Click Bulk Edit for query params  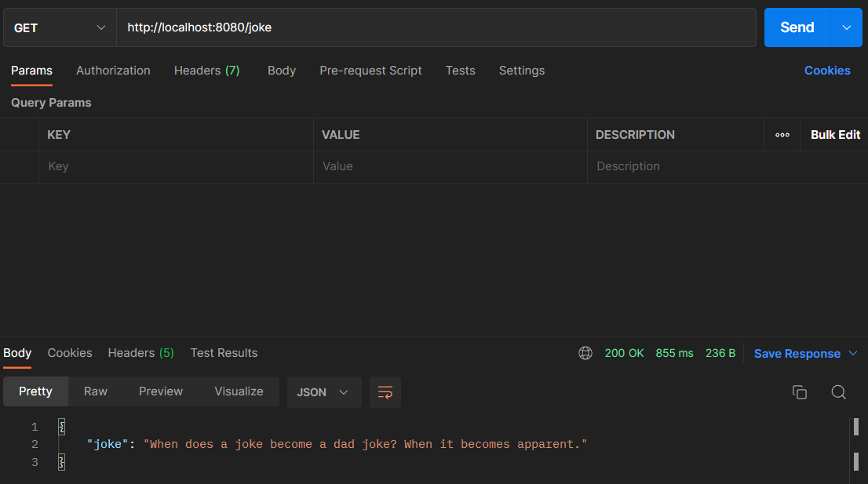coord(835,135)
